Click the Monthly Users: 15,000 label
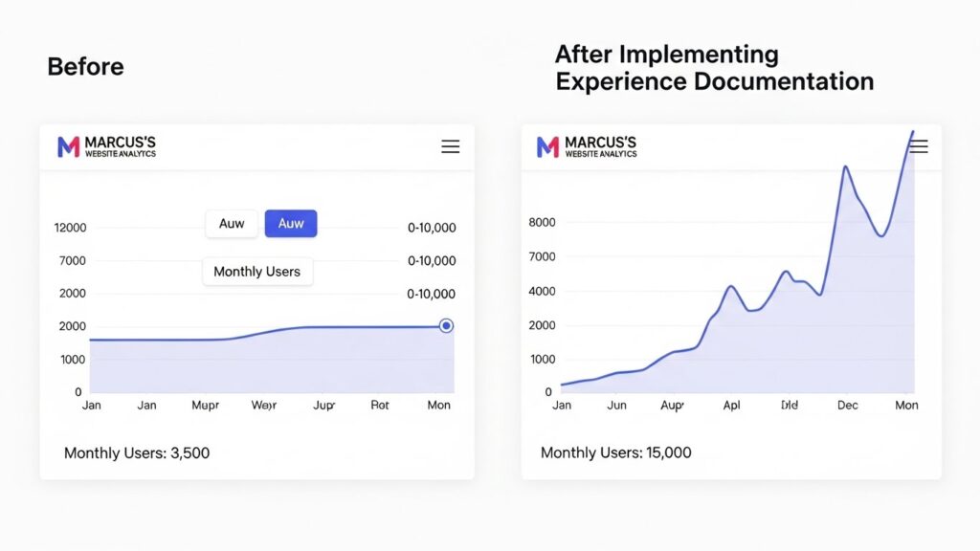 (616, 452)
